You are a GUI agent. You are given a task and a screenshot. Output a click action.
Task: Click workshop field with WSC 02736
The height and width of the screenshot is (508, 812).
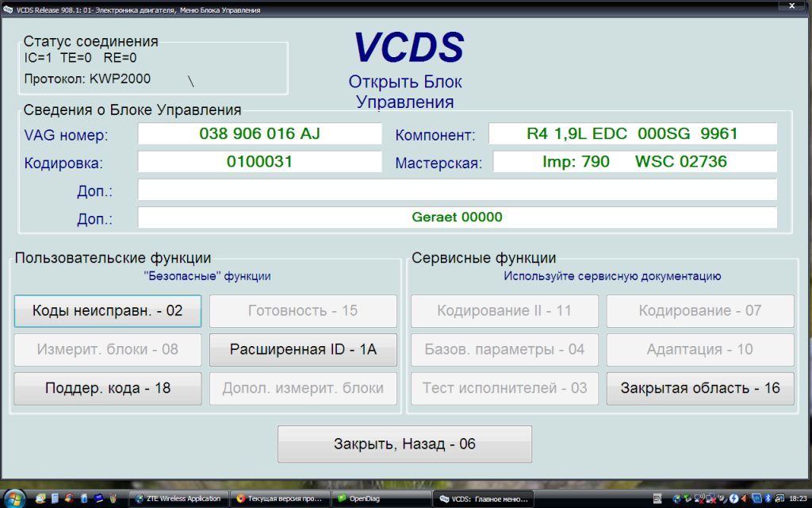pyautogui.click(x=634, y=162)
